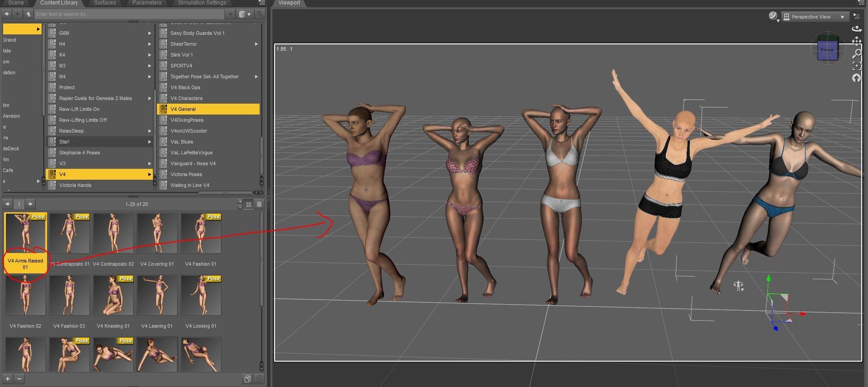This screenshot has height=387, width=868.
Task: Open the Viewport pane options menu
Action: click(x=860, y=3)
